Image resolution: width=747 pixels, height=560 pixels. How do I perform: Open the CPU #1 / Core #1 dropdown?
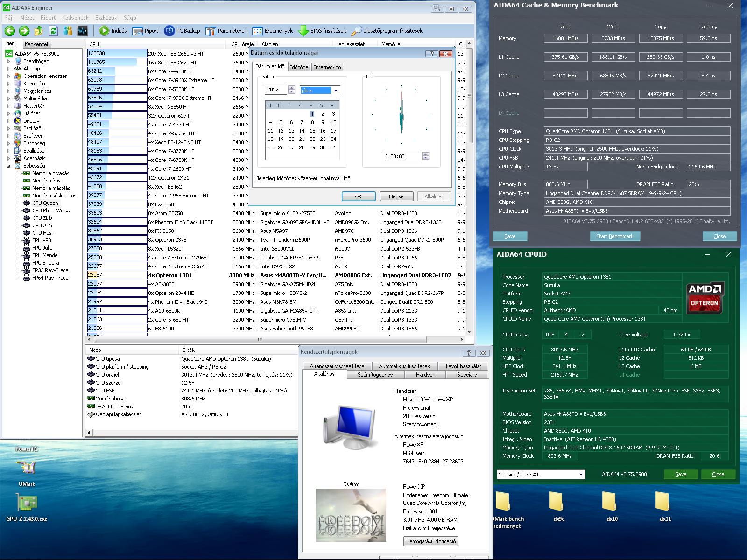click(x=581, y=475)
